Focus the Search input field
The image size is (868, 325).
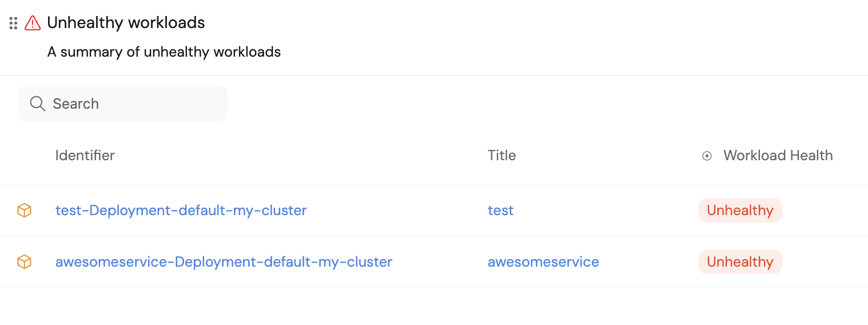tap(137, 104)
